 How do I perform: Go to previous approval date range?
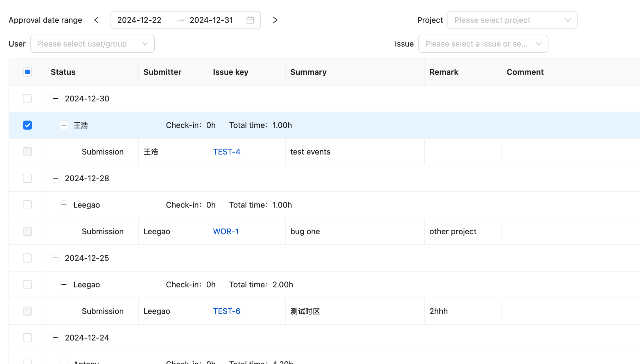point(96,20)
